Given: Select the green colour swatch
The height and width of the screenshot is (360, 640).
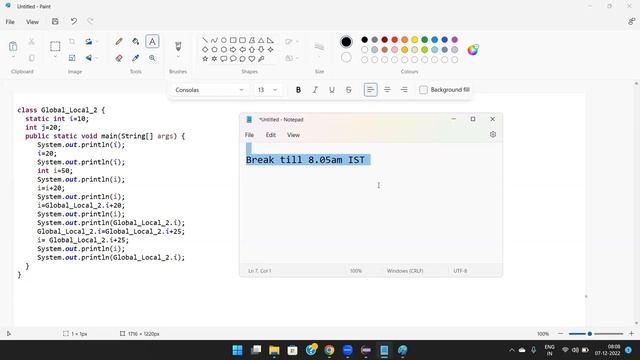Looking at the screenshot, I should point(424,40).
